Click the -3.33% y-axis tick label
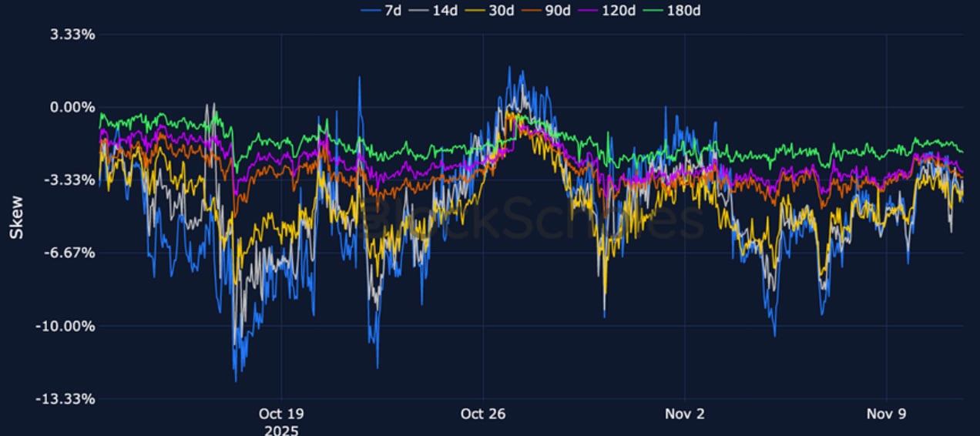Image resolution: width=980 pixels, height=436 pixels. [x=70, y=180]
